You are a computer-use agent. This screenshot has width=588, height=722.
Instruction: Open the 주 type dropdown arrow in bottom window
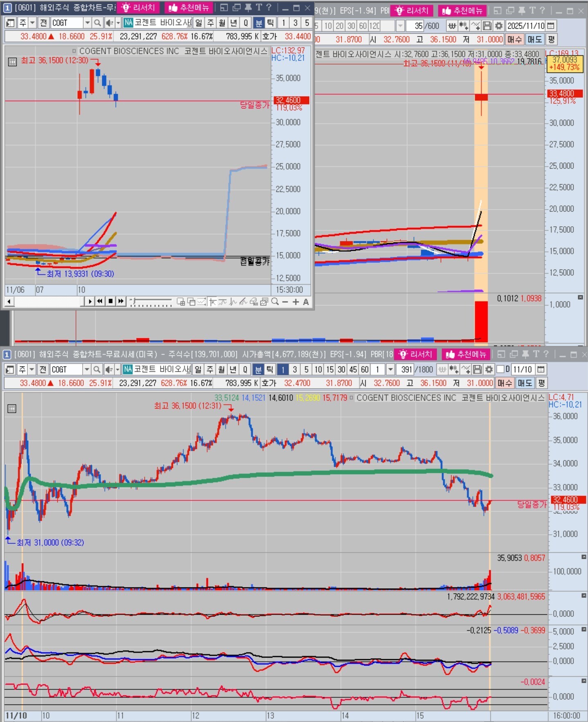click(31, 370)
